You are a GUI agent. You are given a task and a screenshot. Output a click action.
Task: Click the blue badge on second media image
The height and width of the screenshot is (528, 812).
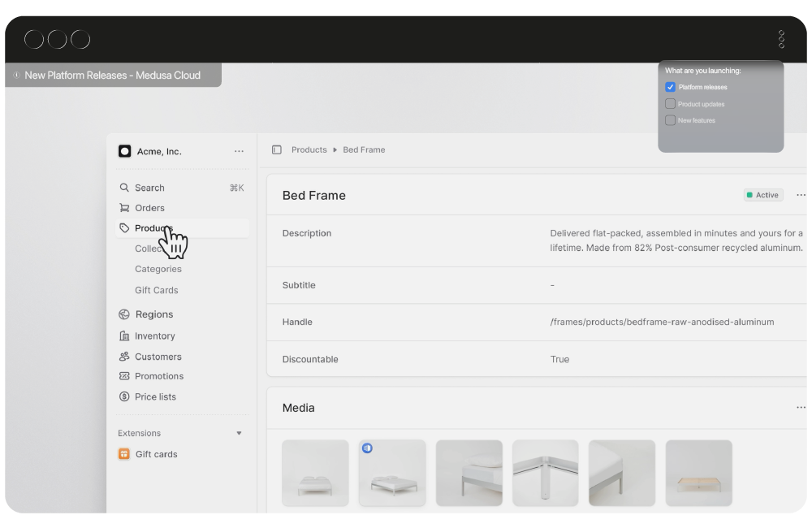(x=367, y=448)
